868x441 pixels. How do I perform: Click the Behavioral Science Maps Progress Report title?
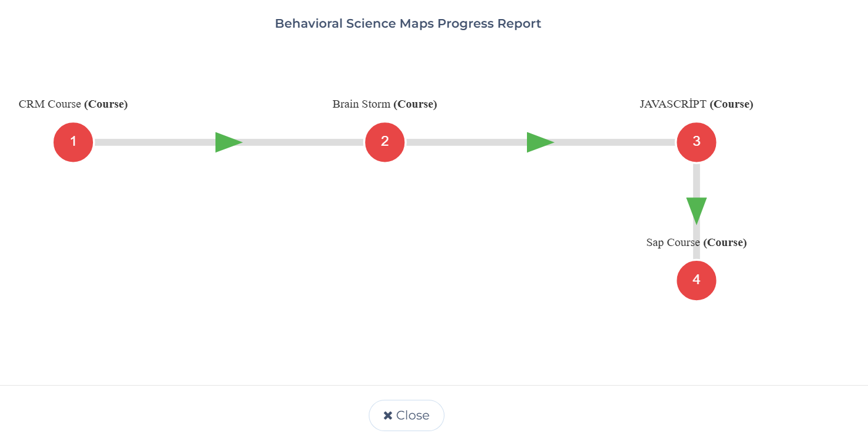coord(408,23)
